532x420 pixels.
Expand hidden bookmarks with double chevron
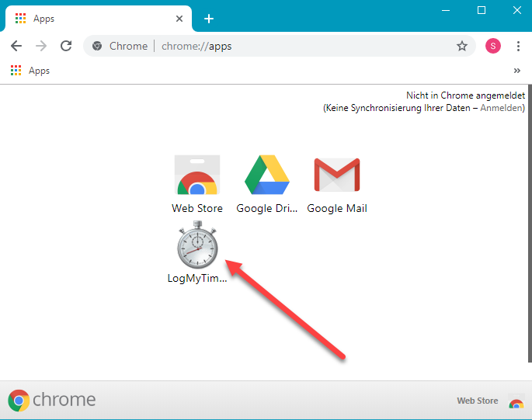516,71
